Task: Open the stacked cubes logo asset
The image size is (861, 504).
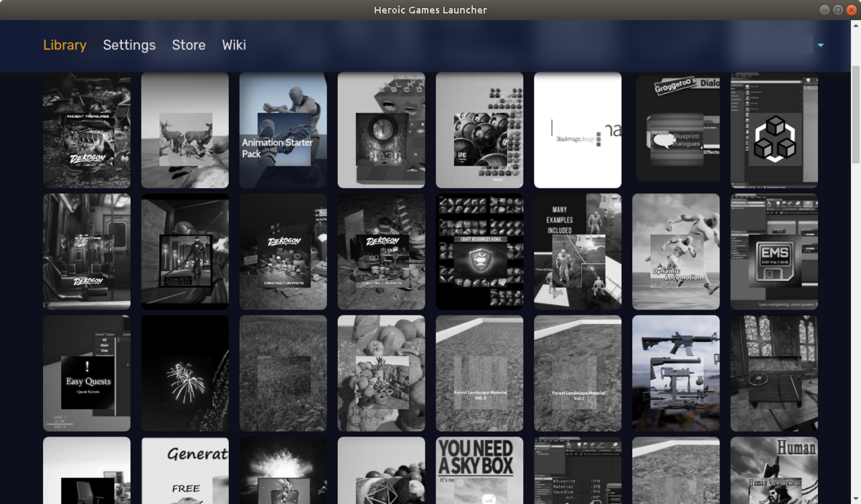Action: pyautogui.click(x=774, y=130)
